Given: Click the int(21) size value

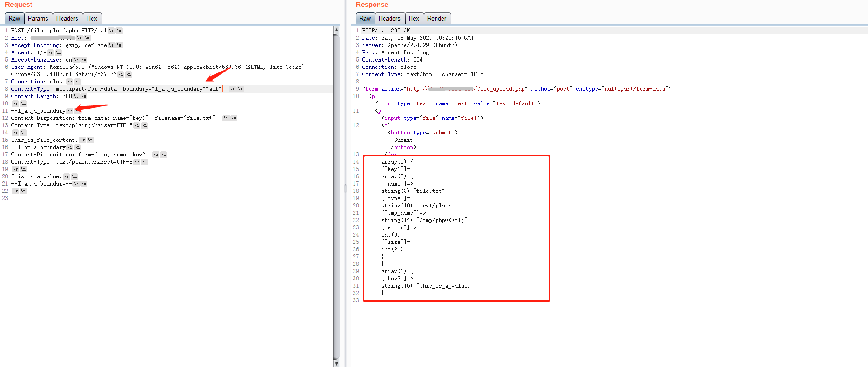Looking at the screenshot, I should pos(392,249).
